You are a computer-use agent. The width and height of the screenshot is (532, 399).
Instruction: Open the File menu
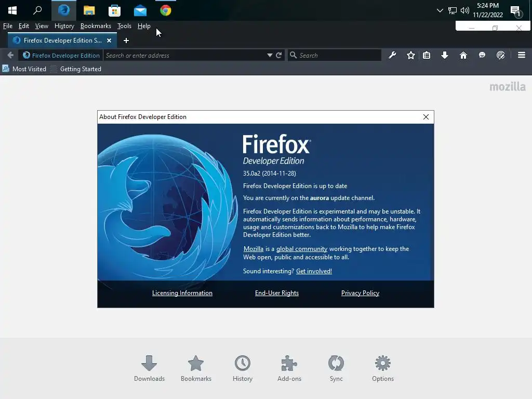pyautogui.click(x=7, y=26)
